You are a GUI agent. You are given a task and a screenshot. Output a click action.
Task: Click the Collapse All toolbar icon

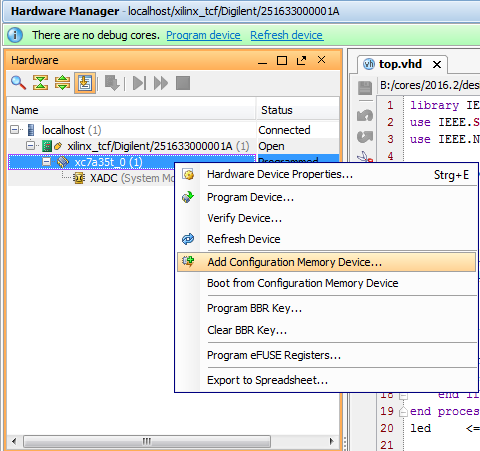(40, 83)
